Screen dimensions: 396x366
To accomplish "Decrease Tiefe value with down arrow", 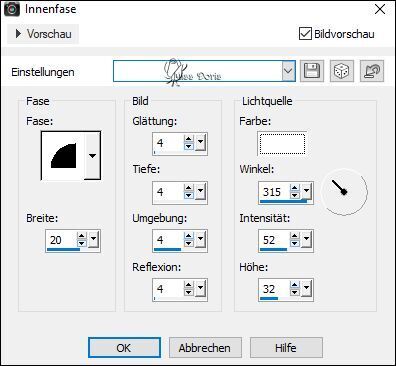I will 189,195.
